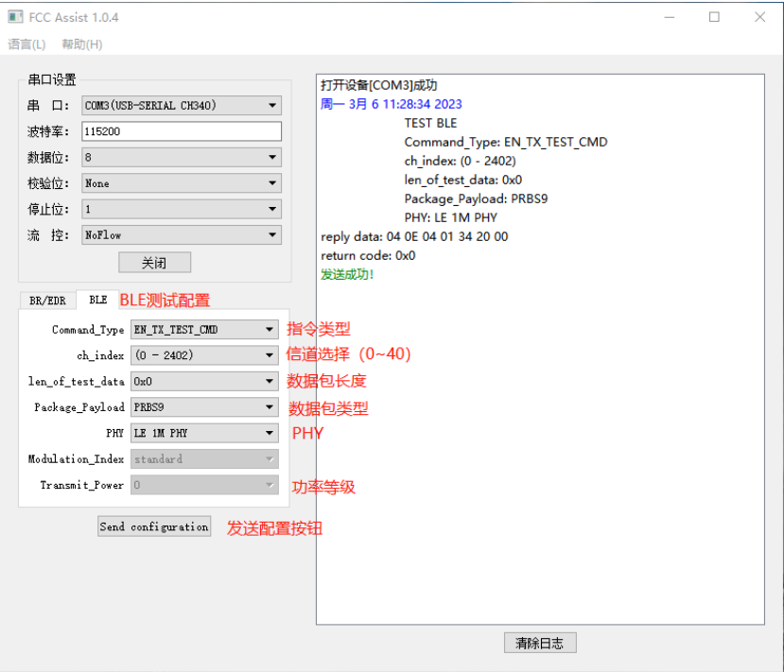The height and width of the screenshot is (672, 784).
Task: Expand the ch_index channel dropdown
Action: tap(204, 355)
